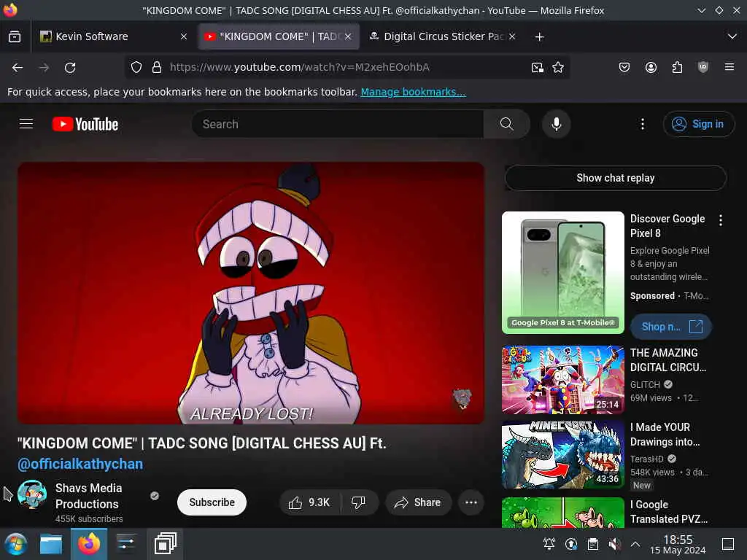Open the virtual desktops pager icon
The image size is (747, 560).
[x=165, y=544]
